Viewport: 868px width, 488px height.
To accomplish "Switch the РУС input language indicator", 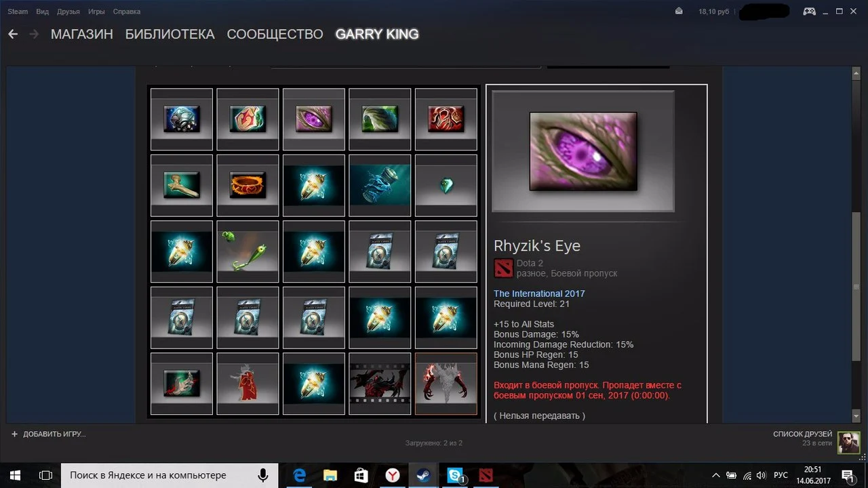I will coord(781,475).
